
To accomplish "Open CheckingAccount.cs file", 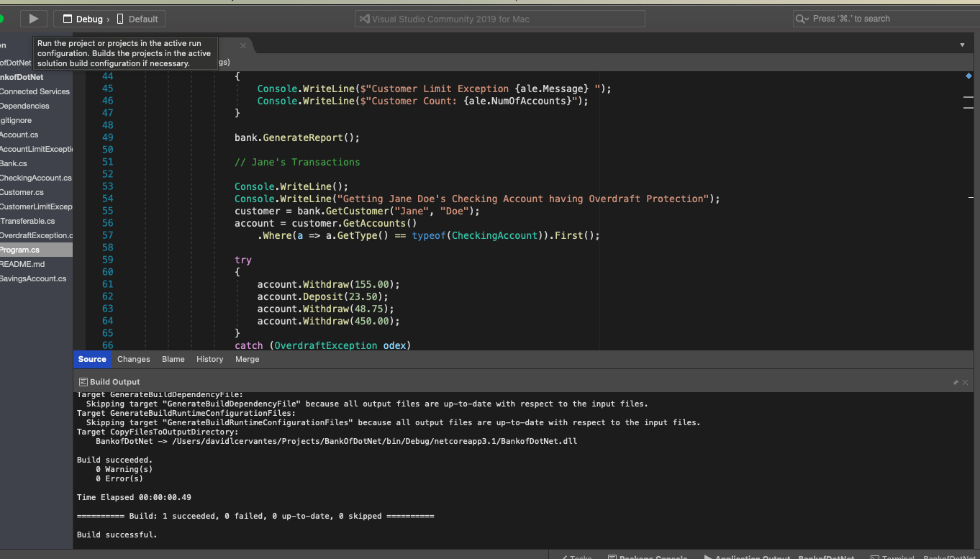I will (x=36, y=178).
